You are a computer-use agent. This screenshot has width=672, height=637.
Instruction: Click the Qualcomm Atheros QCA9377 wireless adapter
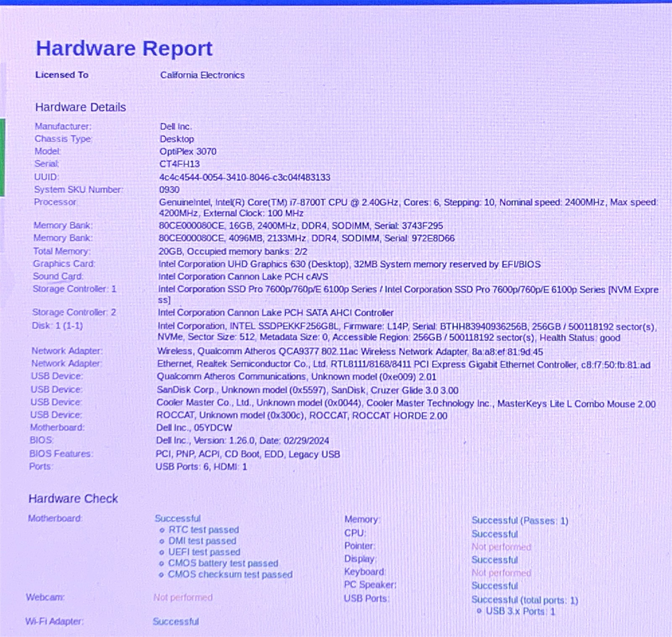pos(350,351)
